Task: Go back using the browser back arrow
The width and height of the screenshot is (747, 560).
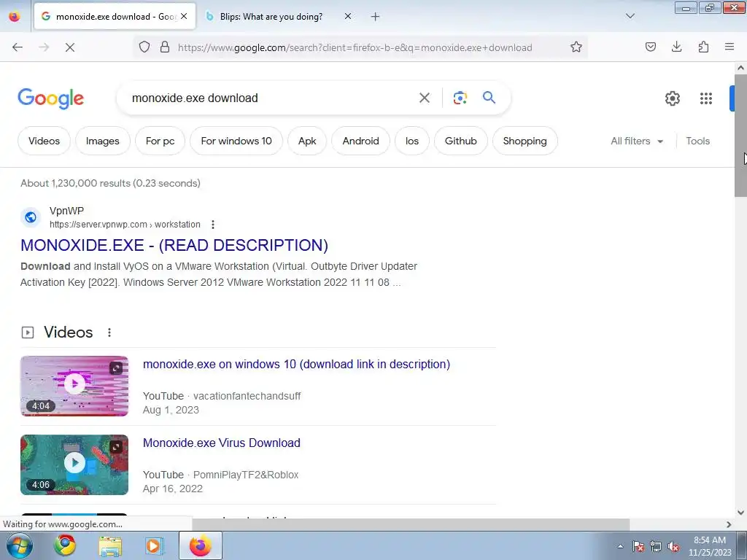Action: (x=18, y=47)
